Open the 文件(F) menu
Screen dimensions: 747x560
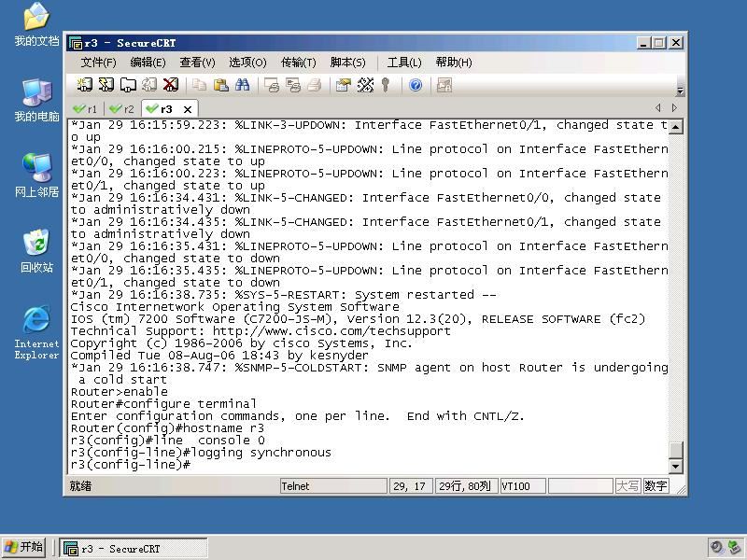[98, 63]
